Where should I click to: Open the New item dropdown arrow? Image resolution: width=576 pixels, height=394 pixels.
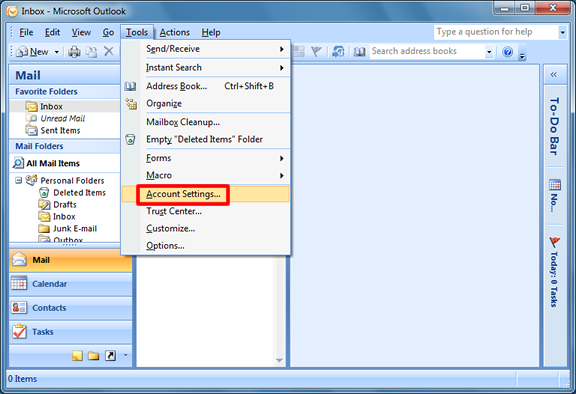pos(57,52)
